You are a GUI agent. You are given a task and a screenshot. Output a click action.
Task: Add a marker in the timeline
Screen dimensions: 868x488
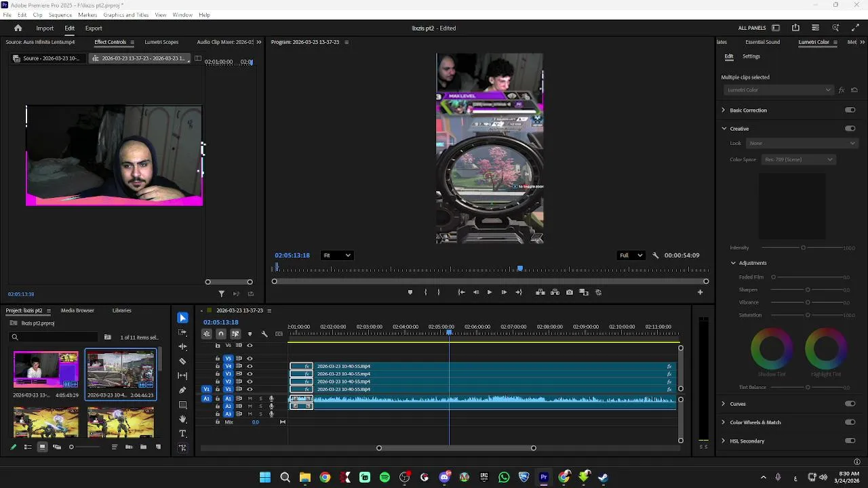point(250,333)
